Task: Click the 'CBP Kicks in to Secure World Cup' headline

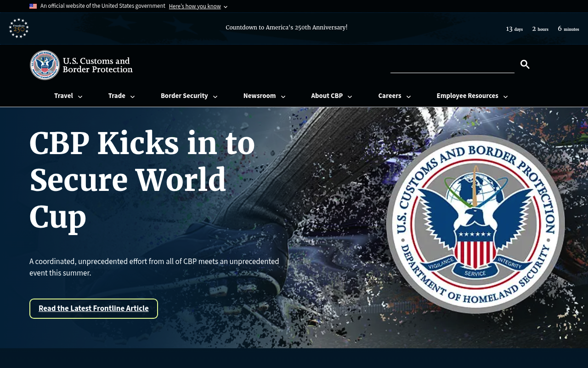Action: coord(142,179)
